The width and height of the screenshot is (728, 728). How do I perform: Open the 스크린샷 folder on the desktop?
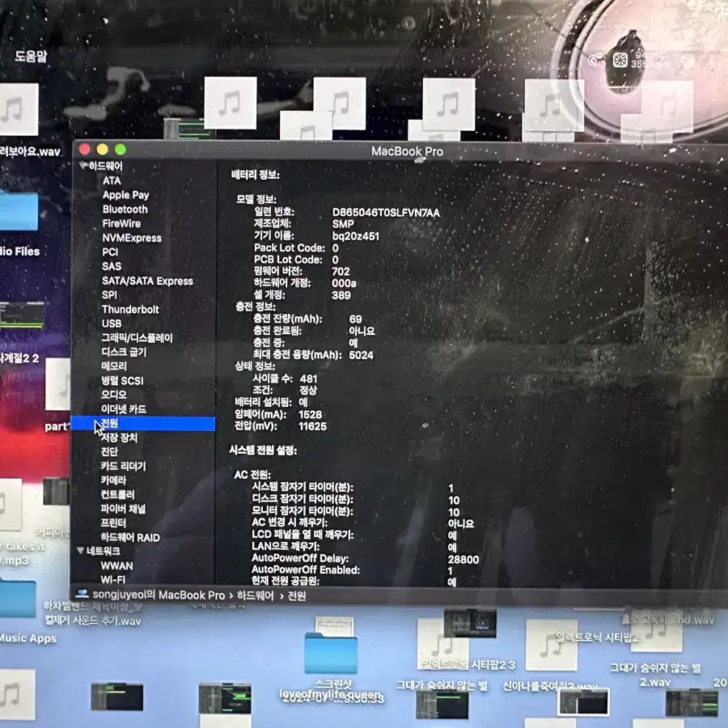coord(331,652)
